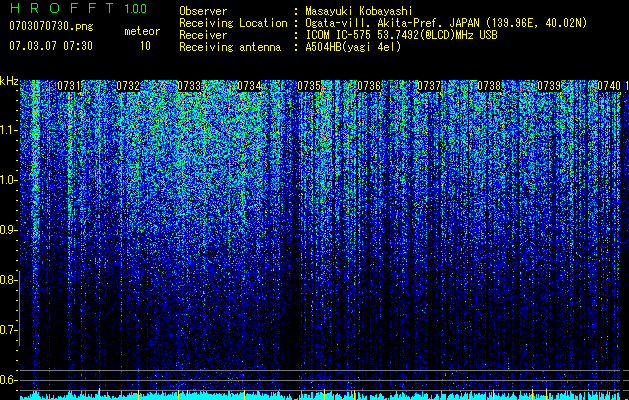Click the Observer label

click(x=203, y=11)
